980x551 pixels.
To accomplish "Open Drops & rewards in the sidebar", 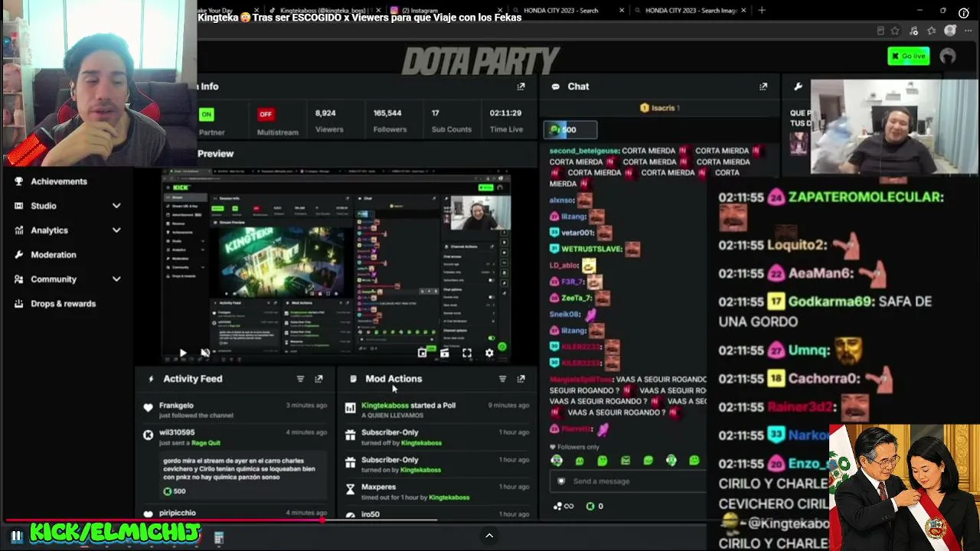I will (x=64, y=304).
